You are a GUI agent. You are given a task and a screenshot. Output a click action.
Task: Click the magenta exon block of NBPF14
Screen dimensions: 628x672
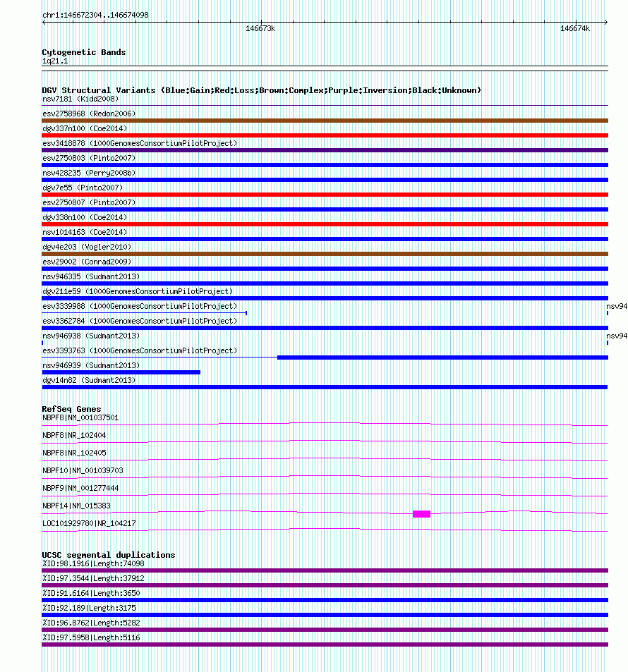421,514
